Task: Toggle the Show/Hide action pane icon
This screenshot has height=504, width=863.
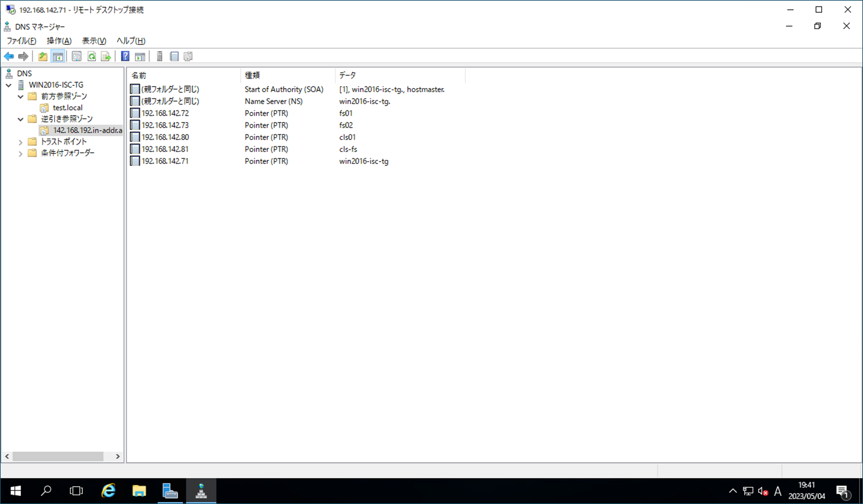Action: tap(140, 56)
